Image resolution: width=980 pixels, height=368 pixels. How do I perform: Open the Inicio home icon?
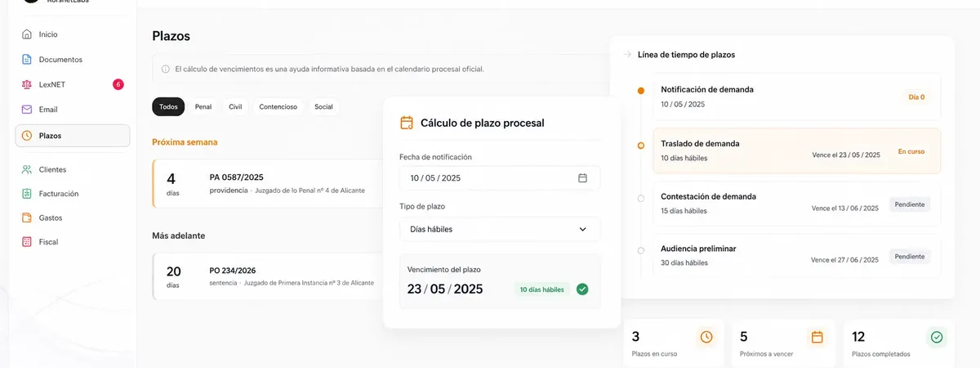point(27,34)
